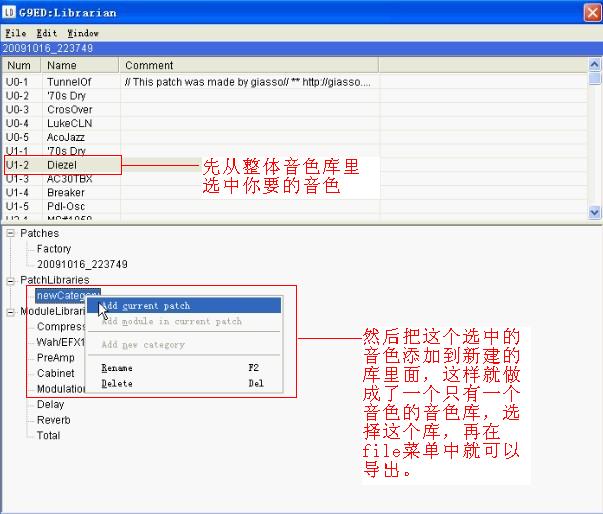The image size is (603, 514).
Task: Open the Edit menu
Action: click(x=47, y=33)
